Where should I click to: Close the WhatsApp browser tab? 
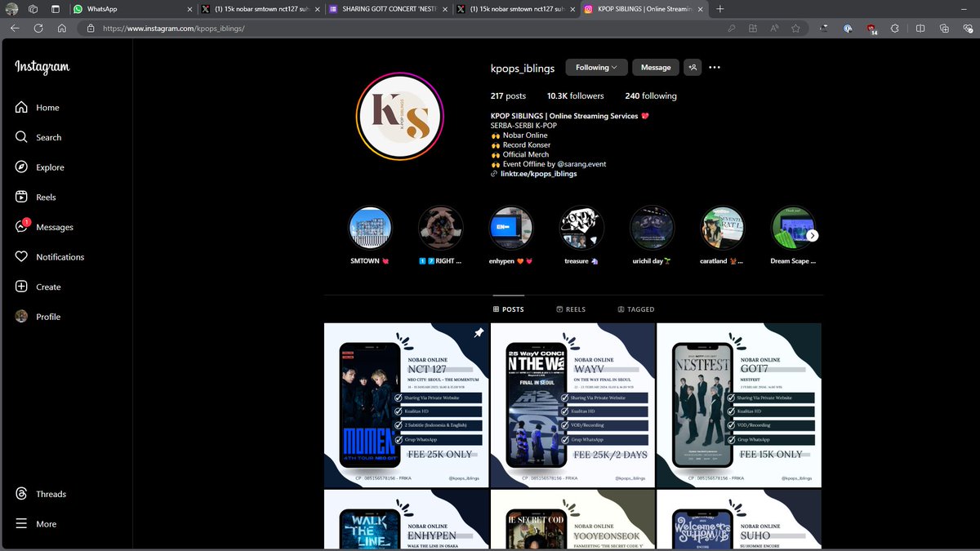click(189, 9)
